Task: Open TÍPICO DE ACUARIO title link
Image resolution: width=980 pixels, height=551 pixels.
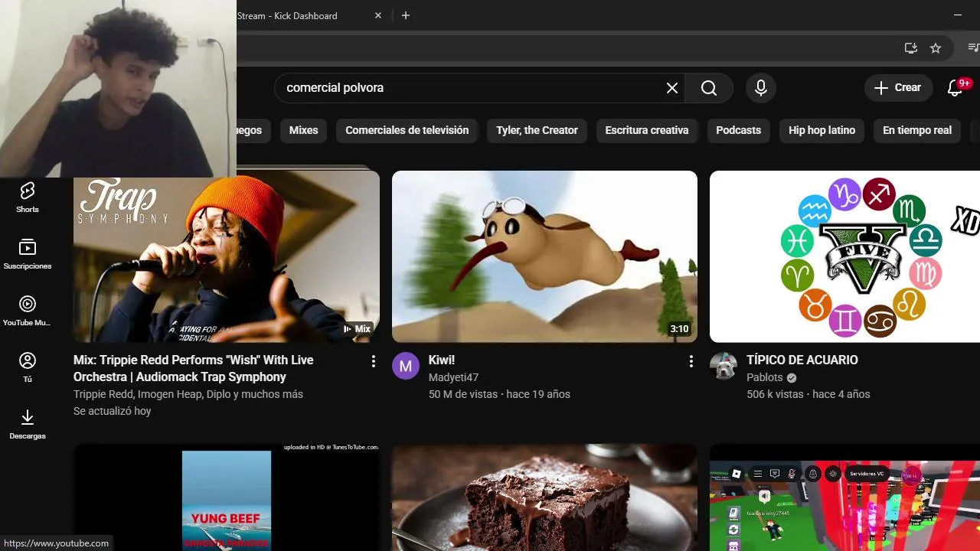Action: pyautogui.click(x=802, y=360)
